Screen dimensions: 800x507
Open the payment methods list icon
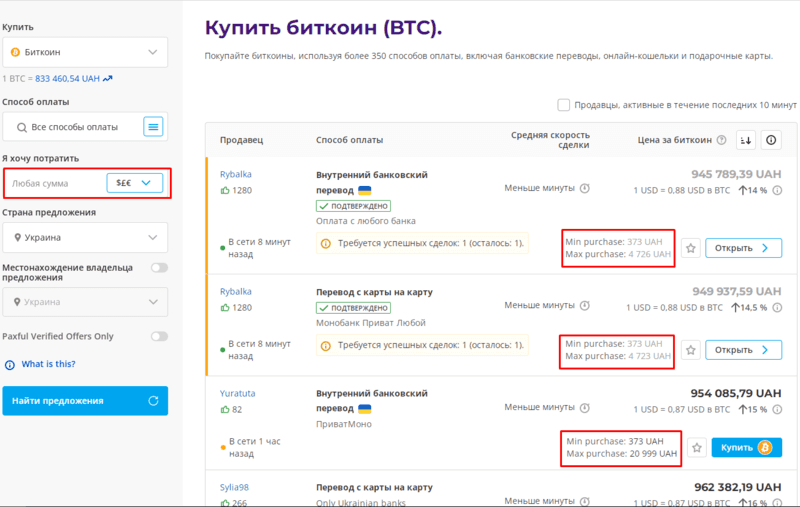click(153, 127)
